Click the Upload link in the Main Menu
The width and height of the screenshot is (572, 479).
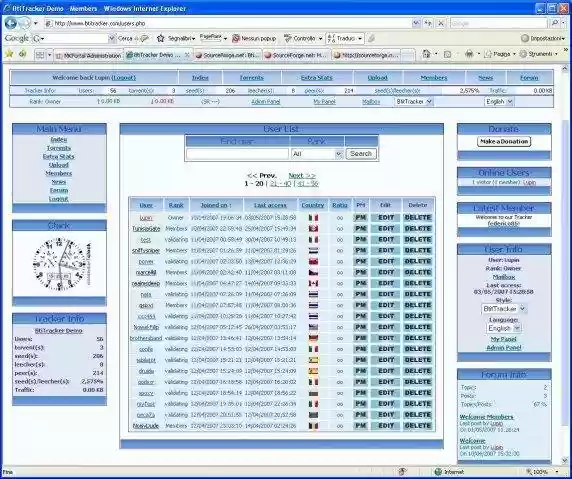[59, 165]
